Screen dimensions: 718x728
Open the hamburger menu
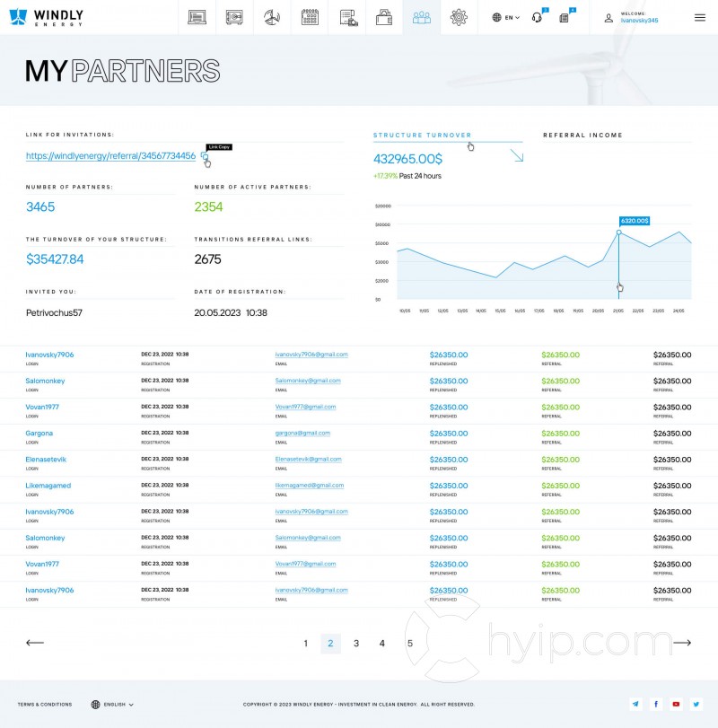700,18
